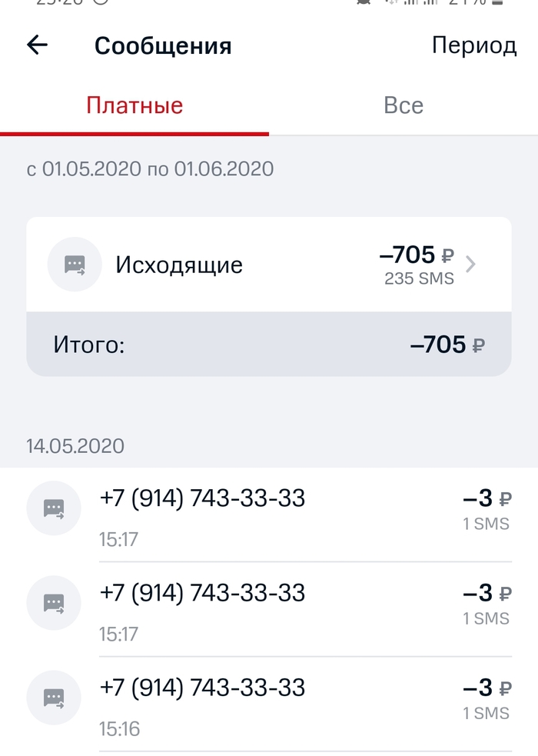Tap the −3 ₽ charge of the 15:16 message
Image resolution: width=538 pixels, height=756 pixels.
pos(487,688)
